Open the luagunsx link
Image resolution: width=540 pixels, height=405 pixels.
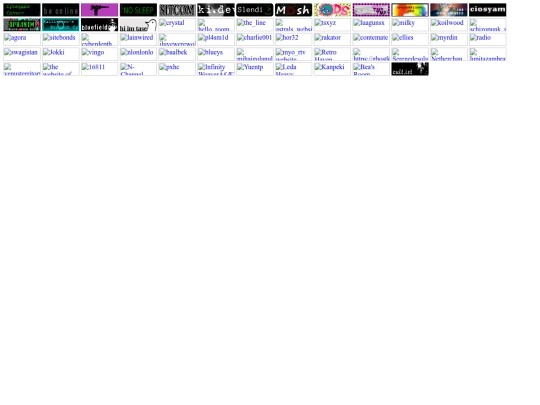click(x=371, y=25)
